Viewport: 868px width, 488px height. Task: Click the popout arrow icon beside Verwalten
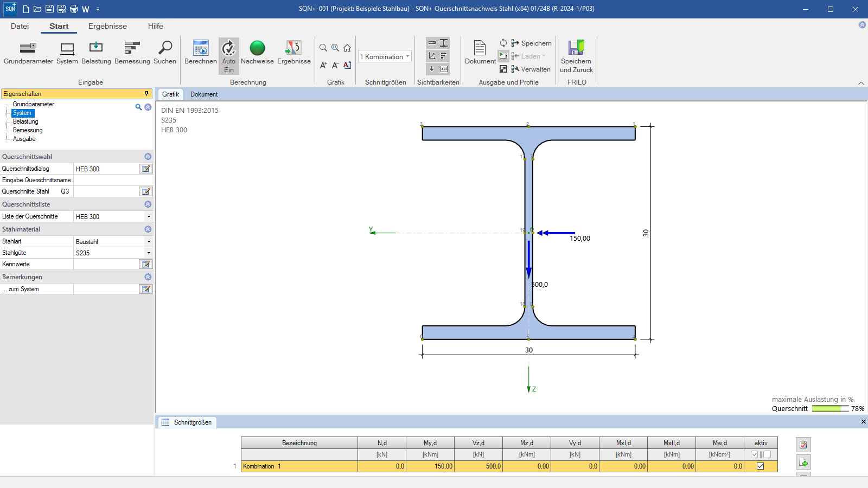[x=503, y=69]
